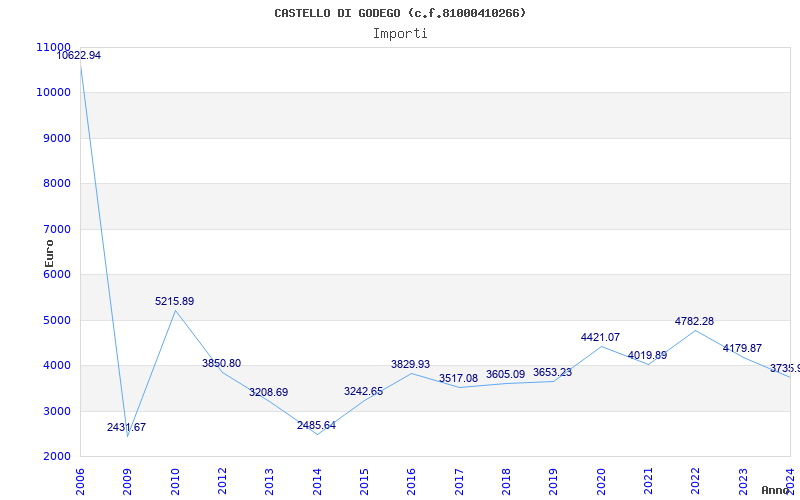Screen dimensions: 800x500
Task: Click y-axis tick 3000
Action: pos(56,411)
